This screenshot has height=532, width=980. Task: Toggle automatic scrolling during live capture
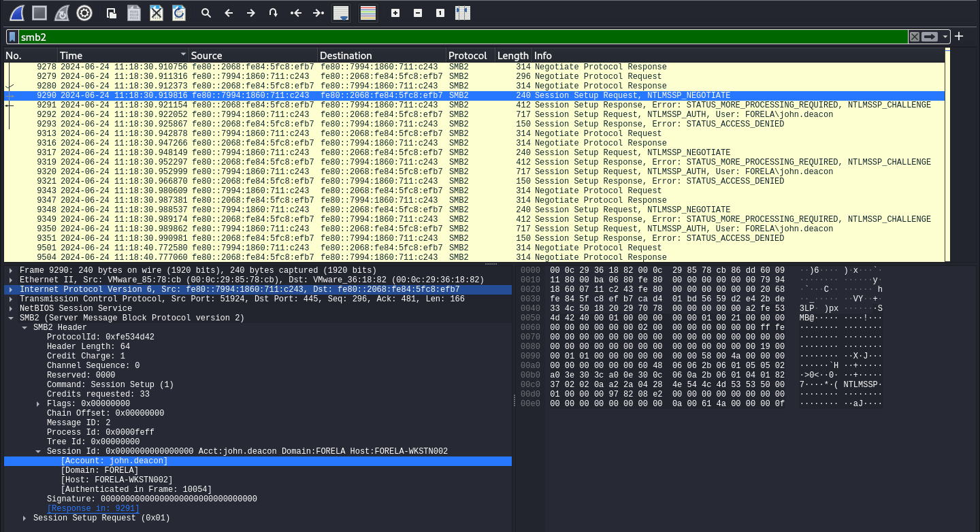[x=341, y=13]
